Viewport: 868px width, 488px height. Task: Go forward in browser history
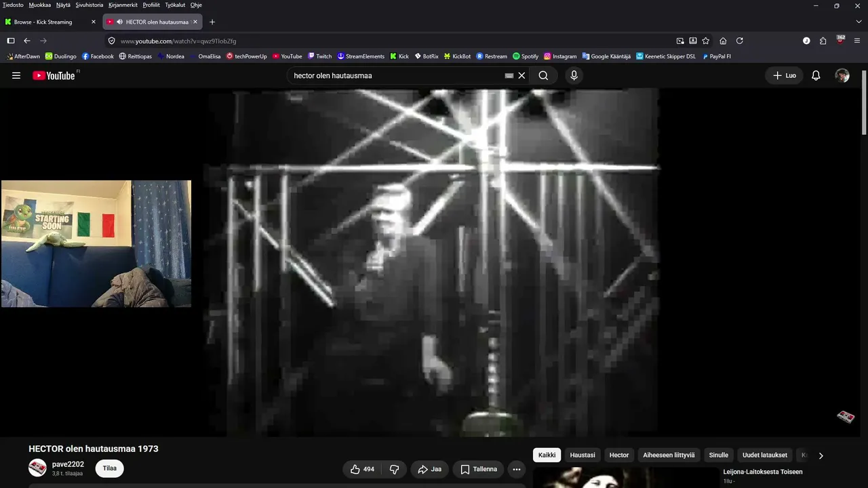(x=43, y=41)
